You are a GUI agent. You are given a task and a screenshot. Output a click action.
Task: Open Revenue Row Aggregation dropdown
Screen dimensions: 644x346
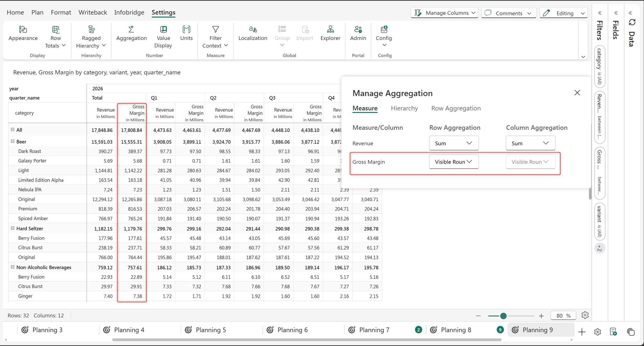tap(454, 143)
